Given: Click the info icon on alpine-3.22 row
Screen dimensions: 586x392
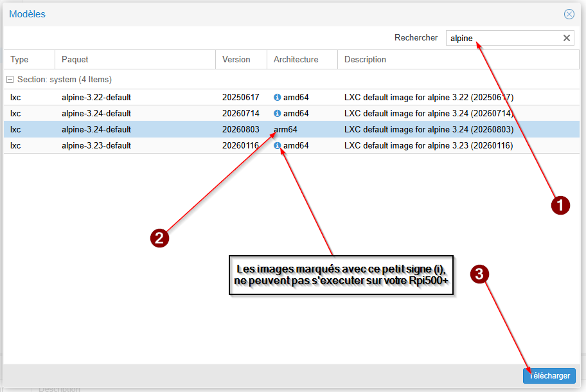Looking at the screenshot, I should click(277, 97).
